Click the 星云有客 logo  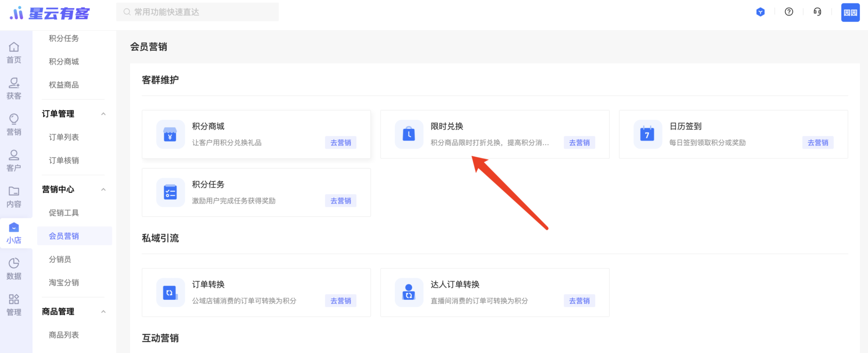coord(50,13)
